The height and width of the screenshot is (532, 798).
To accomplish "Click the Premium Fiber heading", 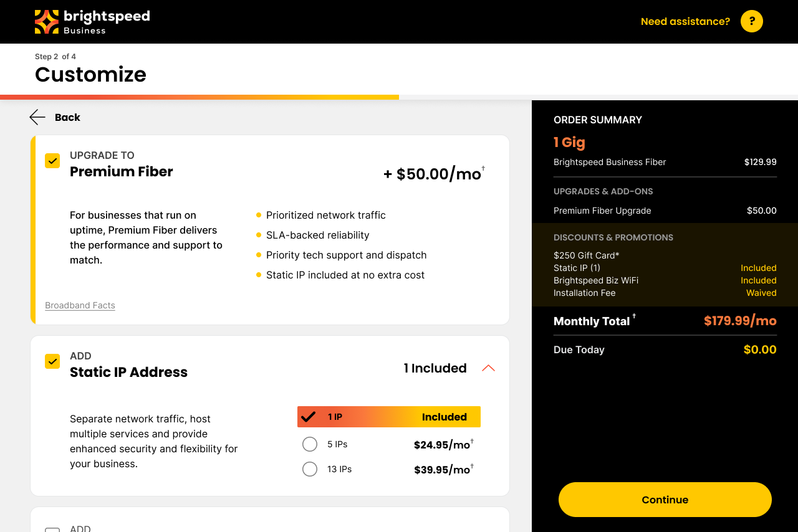I will [x=122, y=171].
